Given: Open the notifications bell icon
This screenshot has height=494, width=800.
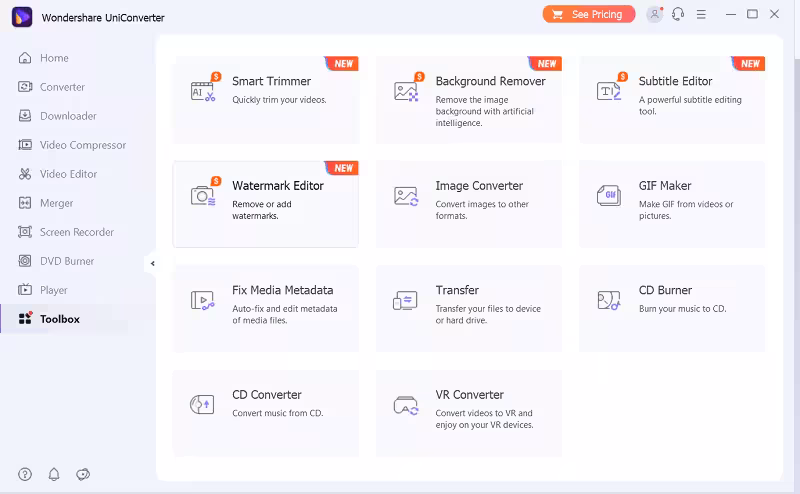Looking at the screenshot, I should click(x=54, y=474).
